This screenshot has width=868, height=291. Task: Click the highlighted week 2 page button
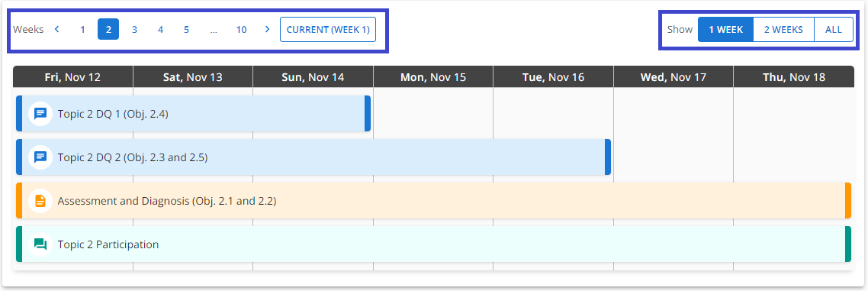(108, 29)
